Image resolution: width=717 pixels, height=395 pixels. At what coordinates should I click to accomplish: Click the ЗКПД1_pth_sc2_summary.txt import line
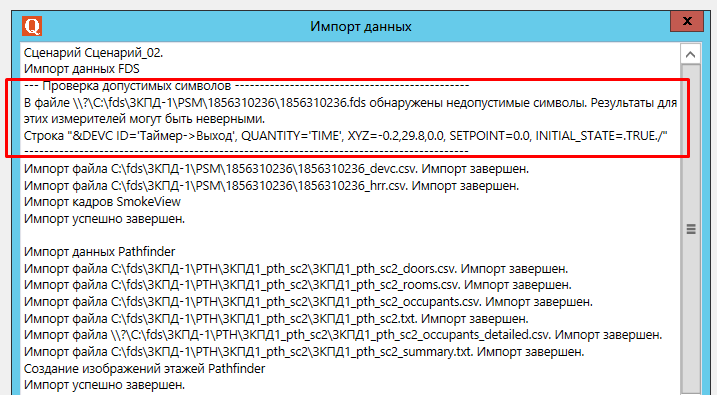point(304,352)
